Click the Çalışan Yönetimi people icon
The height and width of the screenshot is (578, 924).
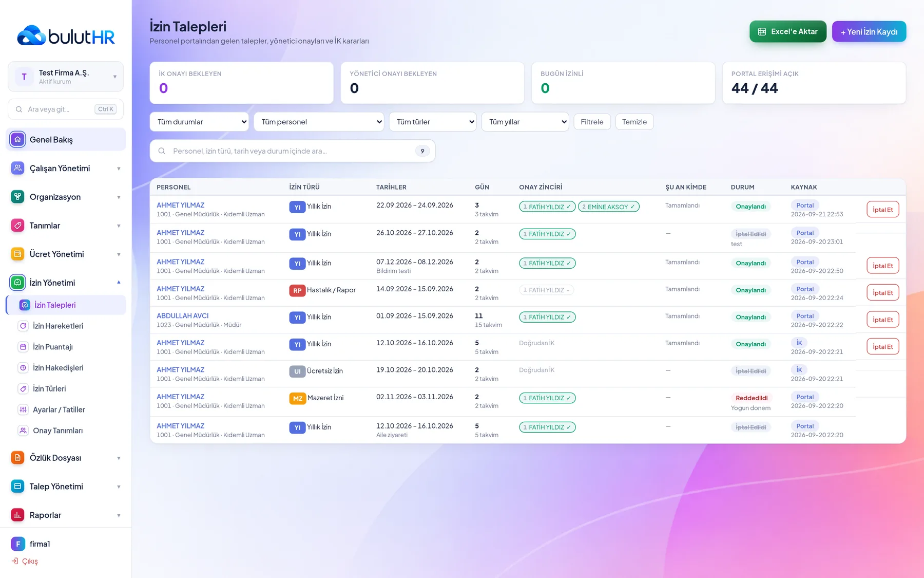17,168
